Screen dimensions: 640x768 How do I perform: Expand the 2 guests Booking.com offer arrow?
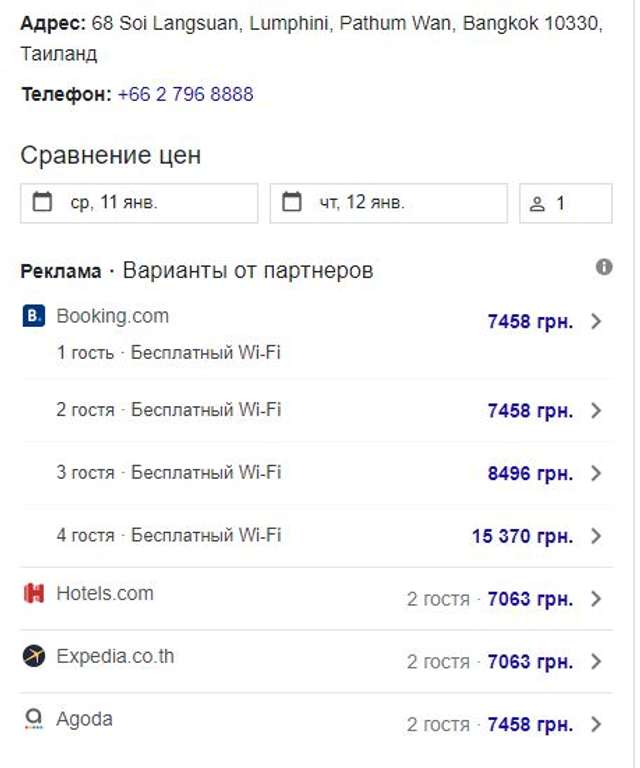[x=597, y=411]
